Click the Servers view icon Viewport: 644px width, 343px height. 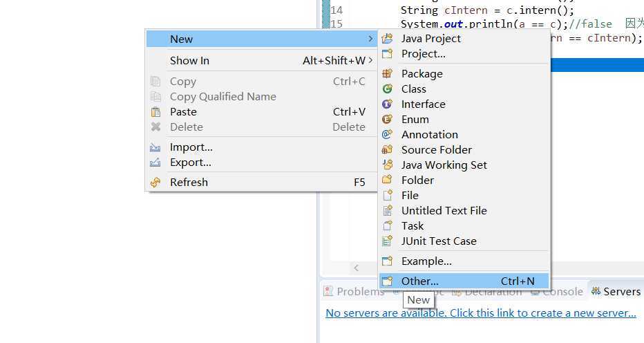(596, 292)
